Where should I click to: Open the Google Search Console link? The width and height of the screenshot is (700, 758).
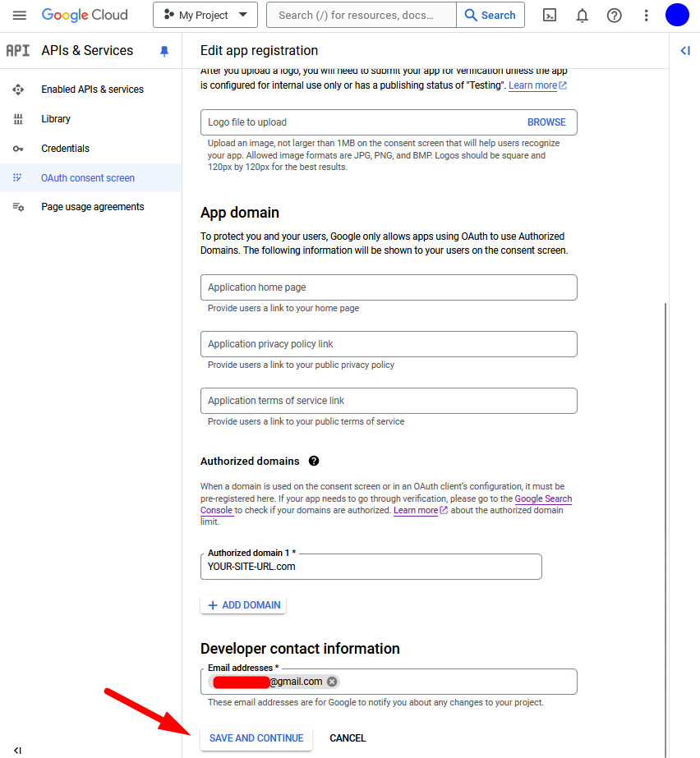point(543,498)
